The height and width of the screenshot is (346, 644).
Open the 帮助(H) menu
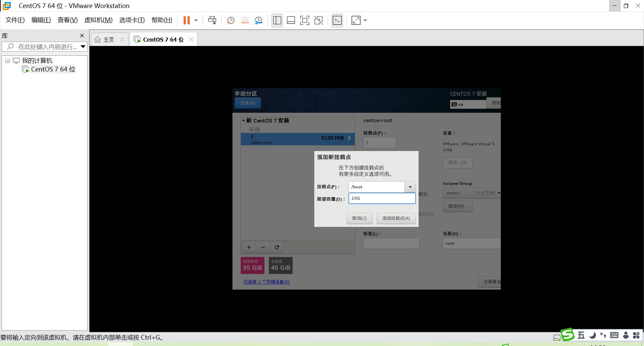(162, 20)
